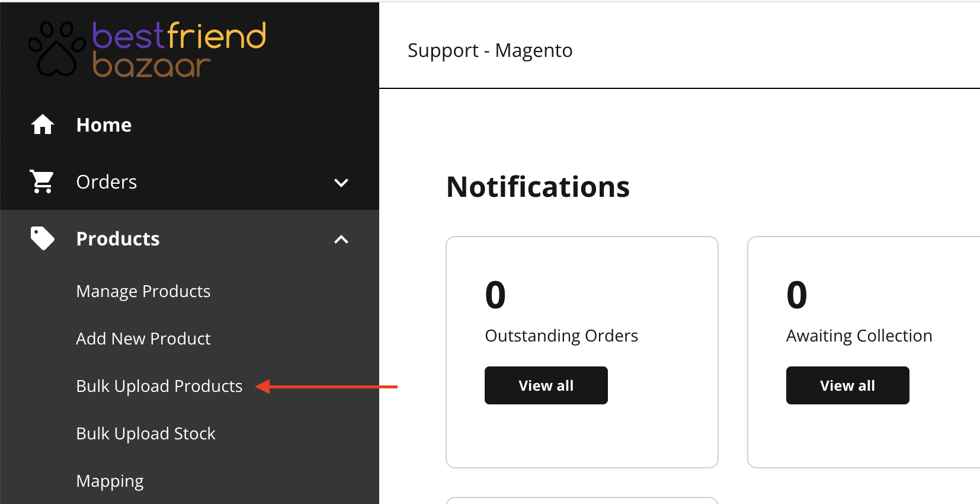Expand the Orders menu chevron
Image resolution: width=980 pixels, height=504 pixels.
[x=341, y=182]
